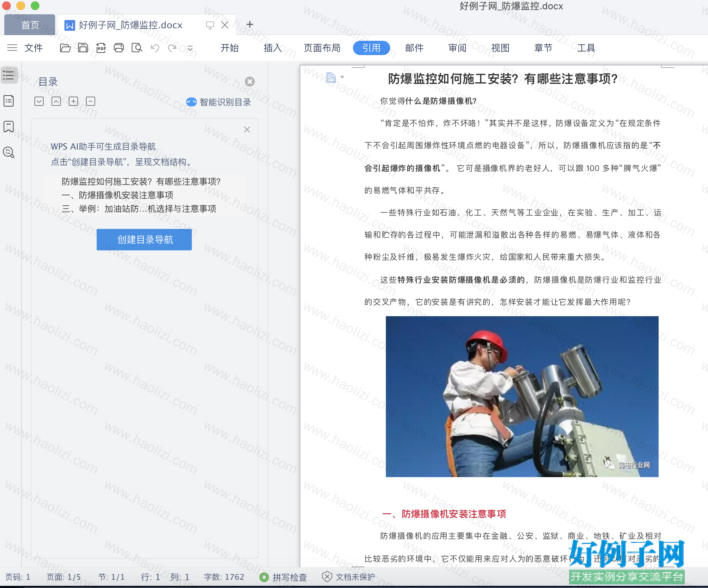
Task: Click 节: 1/1 in status bar
Action: pyautogui.click(x=111, y=577)
